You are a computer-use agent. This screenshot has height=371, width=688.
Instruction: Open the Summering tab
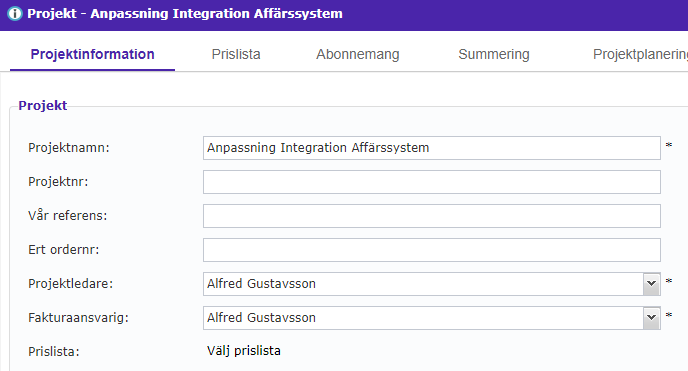(494, 54)
